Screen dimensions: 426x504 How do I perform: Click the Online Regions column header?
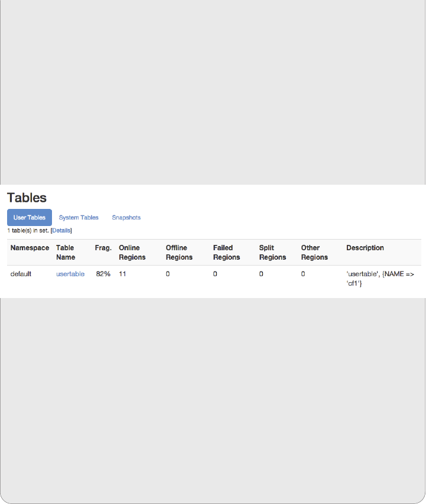tap(132, 253)
